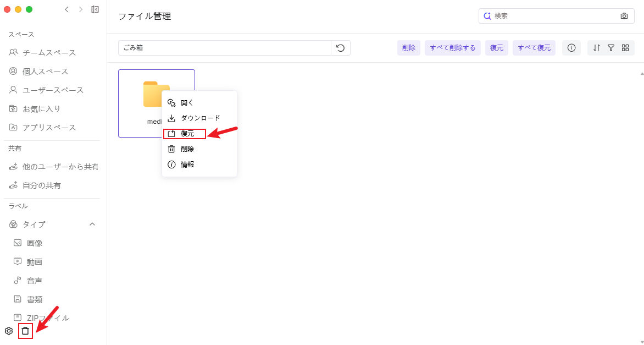Open お気に入り favorites in sidebar
This screenshot has width=644, height=345.
[41, 109]
